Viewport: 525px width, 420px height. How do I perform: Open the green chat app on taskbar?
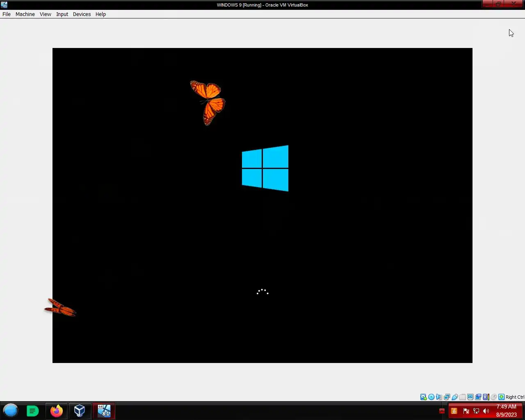[32, 411]
